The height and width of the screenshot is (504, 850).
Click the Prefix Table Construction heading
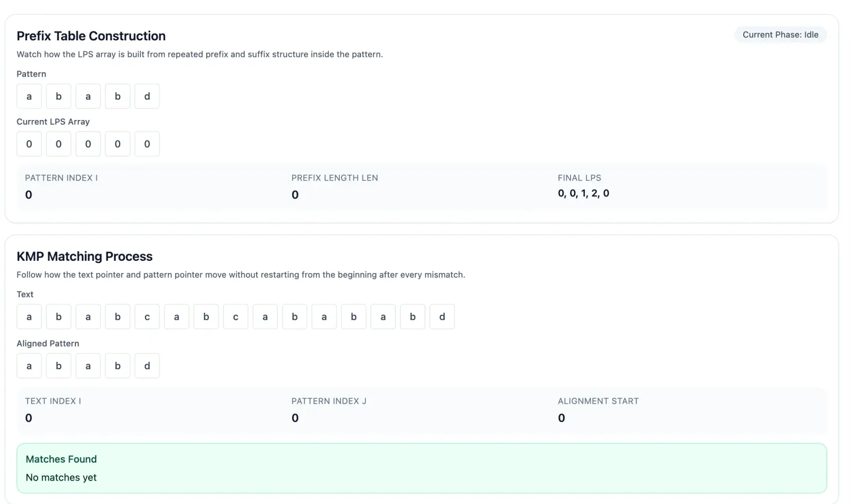coord(91,36)
